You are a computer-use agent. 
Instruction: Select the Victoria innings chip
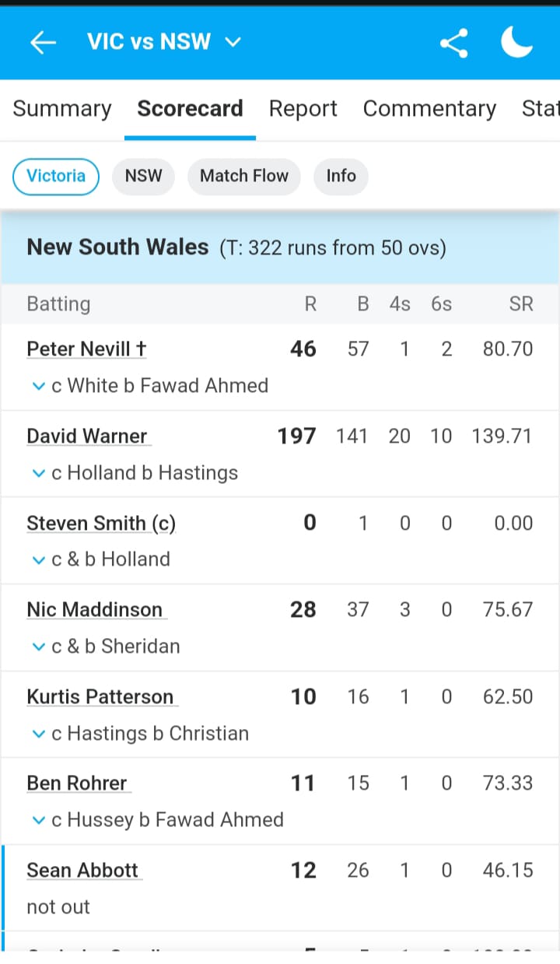tap(55, 176)
